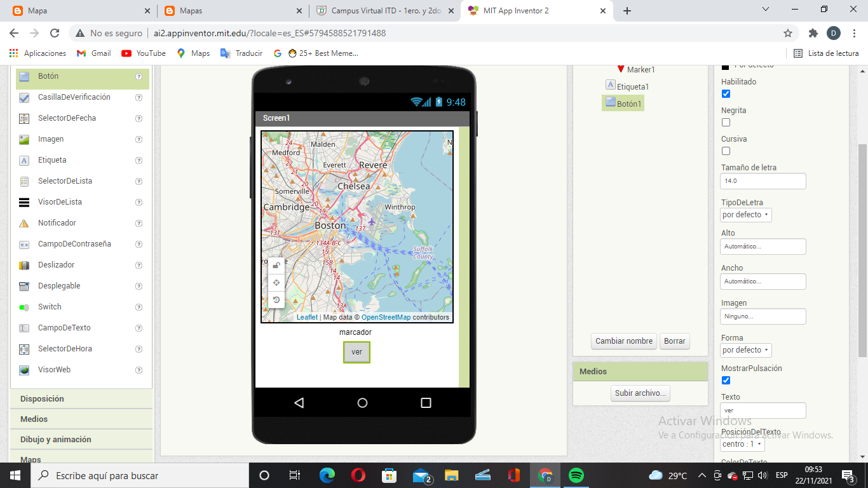
Task: Switch to the Mapas browser tab
Action: pos(233,11)
